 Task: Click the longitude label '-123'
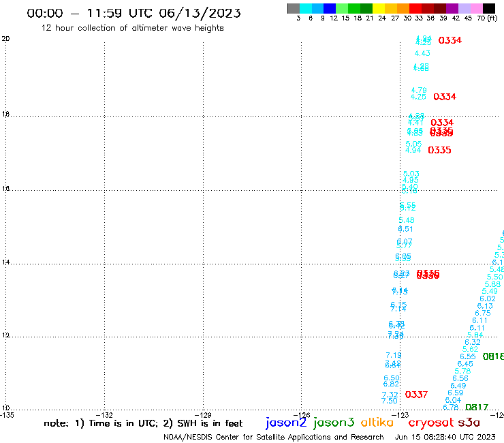pos(400,415)
